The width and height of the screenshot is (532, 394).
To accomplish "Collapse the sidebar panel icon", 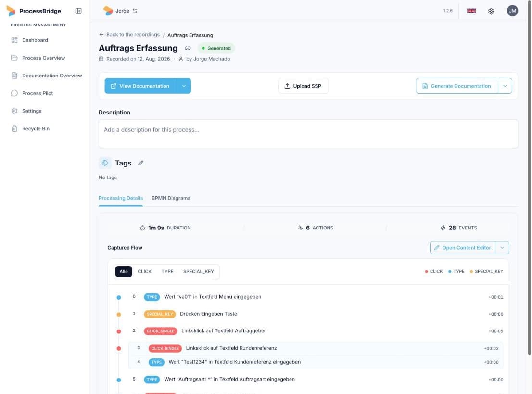I will 78,11.
